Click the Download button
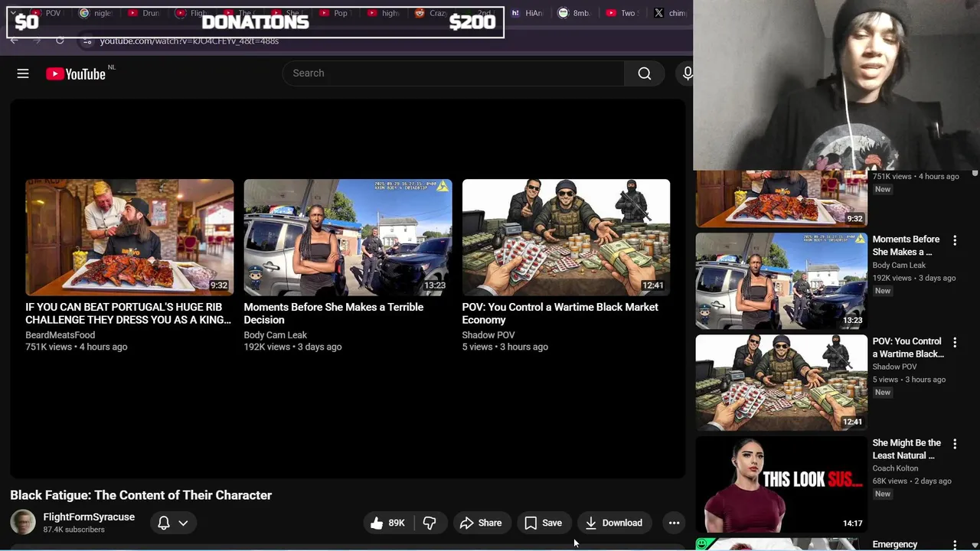980x551 pixels. (x=614, y=523)
